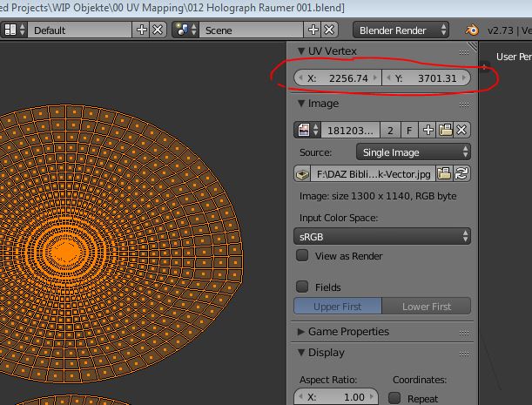Image resolution: width=532 pixels, height=405 pixels.
Task: Decrease UV Vertex X with left arrow
Action: (300, 78)
